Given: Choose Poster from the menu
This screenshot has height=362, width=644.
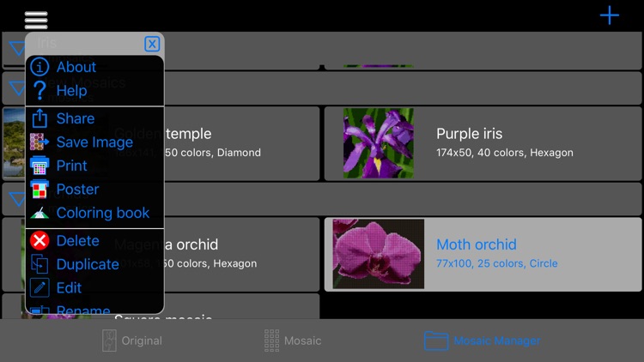Looking at the screenshot, I should (x=77, y=190).
